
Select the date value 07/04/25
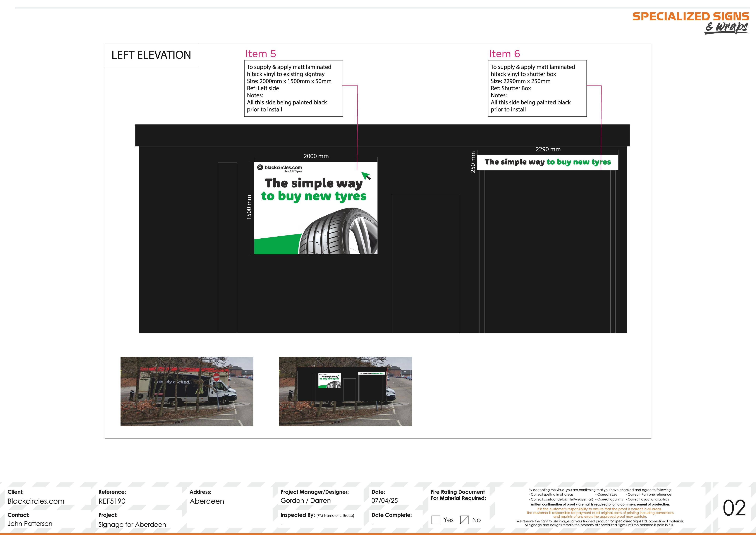tap(385, 500)
